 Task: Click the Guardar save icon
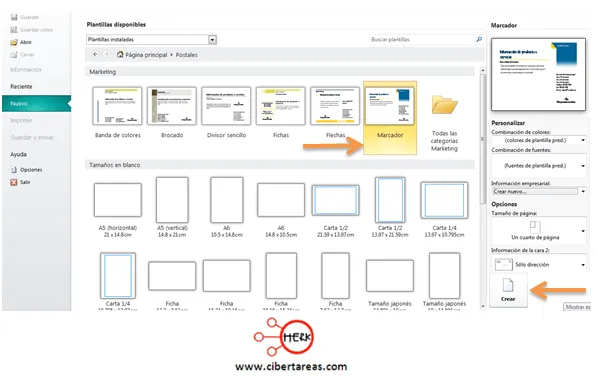[14, 17]
